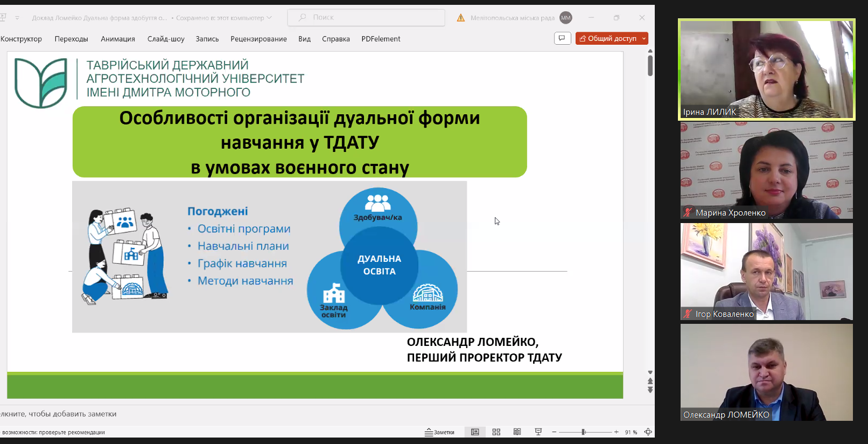The width and height of the screenshot is (868, 444).
Task: Click the Компанія building icon in diagram
Action: (428, 293)
